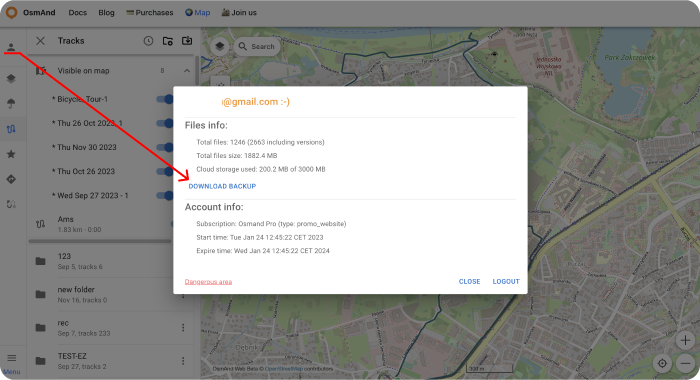Viewport: 700px width, 380px height.
Task: Open the Ams track entry
Action: coord(101,224)
